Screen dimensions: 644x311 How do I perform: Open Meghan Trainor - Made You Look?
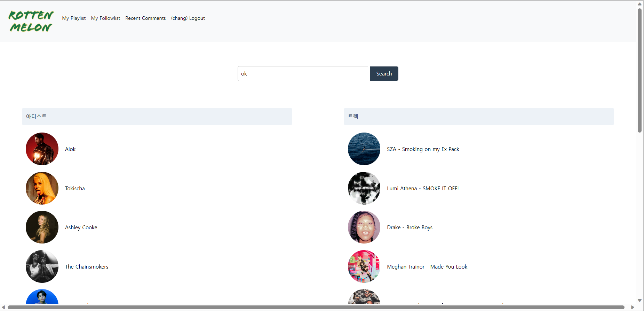(427, 266)
